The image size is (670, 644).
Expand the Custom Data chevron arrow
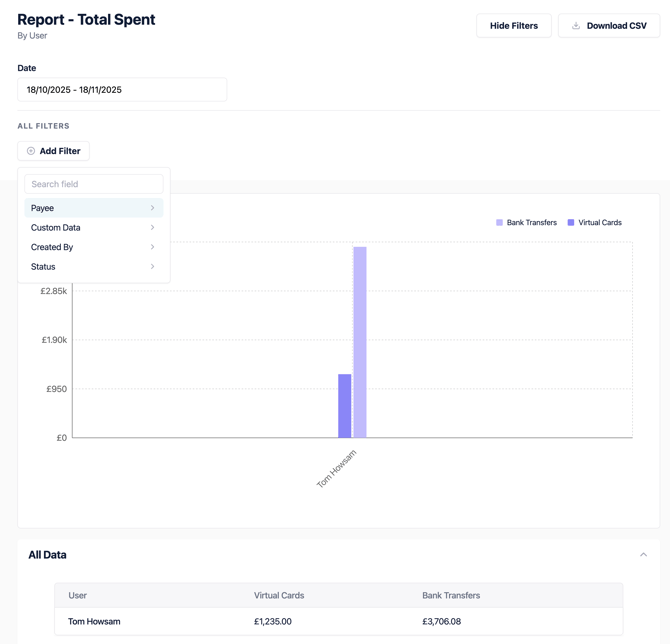click(152, 228)
